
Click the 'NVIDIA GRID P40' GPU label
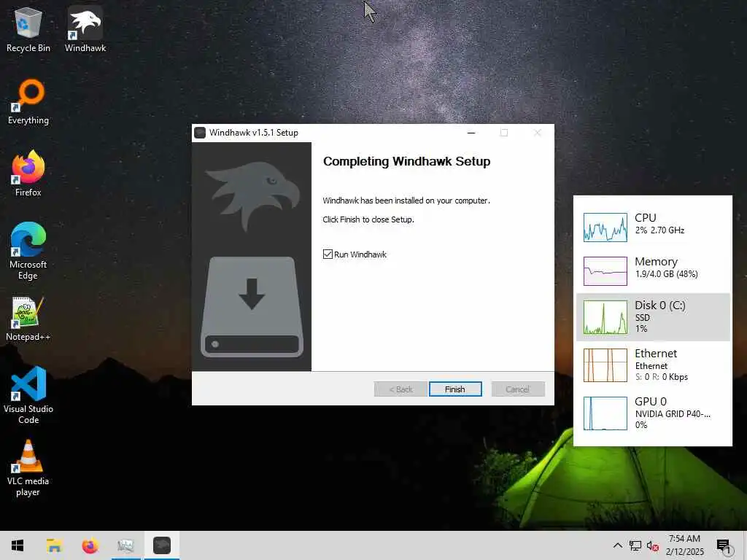tap(673, 414)
